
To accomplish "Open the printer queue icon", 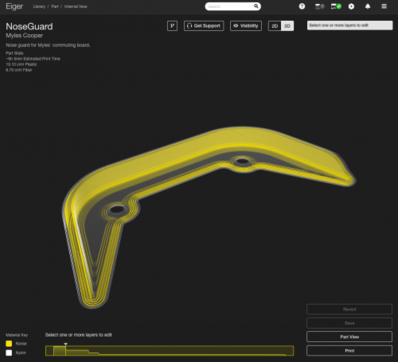I will [319, 6].
